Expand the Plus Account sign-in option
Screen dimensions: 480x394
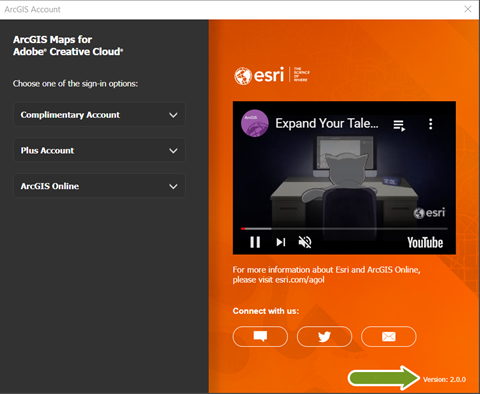(x=99, y=150)
